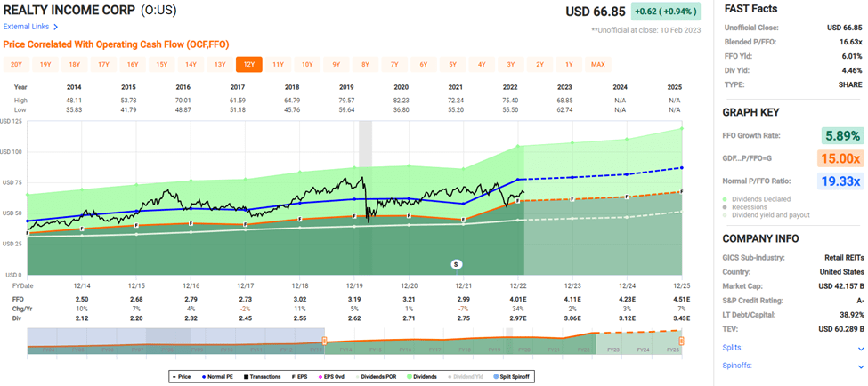Click the Splits chevron arrow
This screenshot has height=386, width=868.
click(x=860, y=349)
